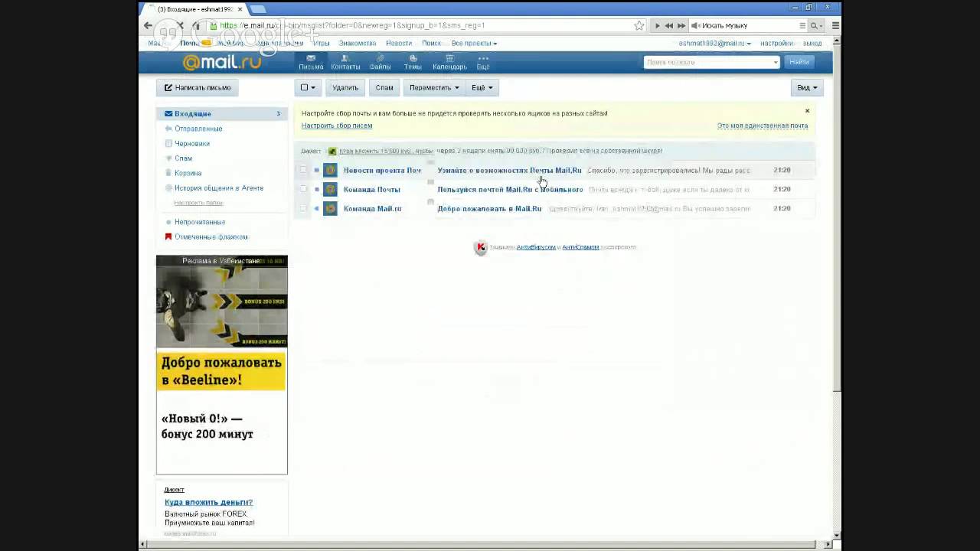Click sender avatar of Новости проекта Поч
Image resolution: width=980 pixels, height=551 pixels.
pos(330,170)
